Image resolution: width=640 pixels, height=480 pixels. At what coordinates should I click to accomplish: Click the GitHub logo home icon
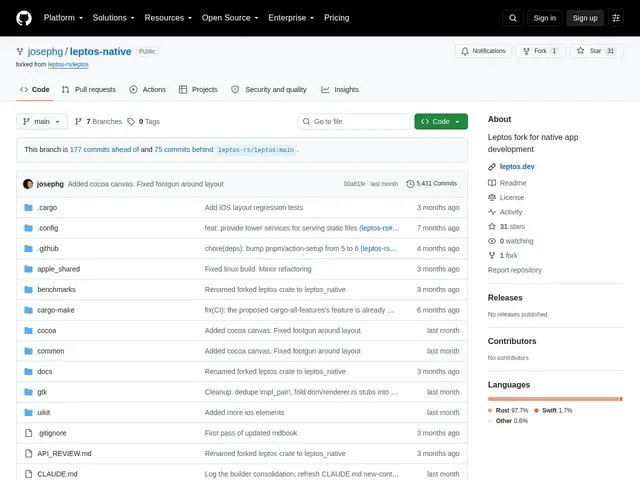[x=24, y=18]
